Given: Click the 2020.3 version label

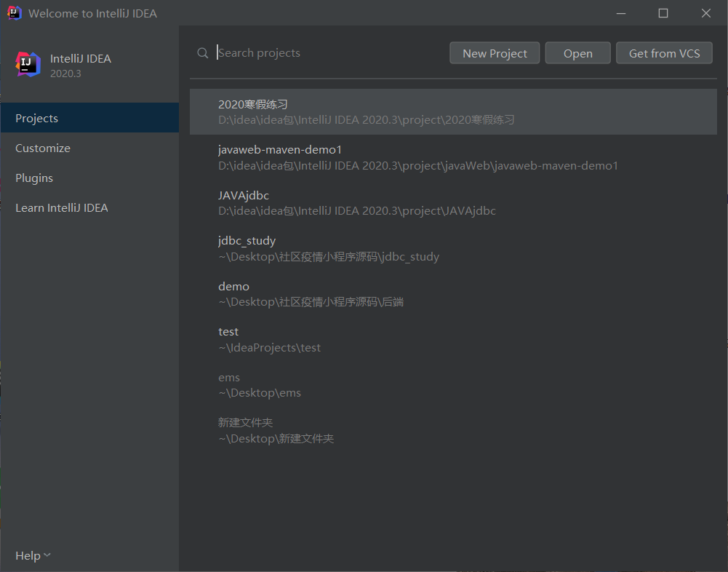Looking at the screenshot, I should pyautogui.click(x=65, y=74).
